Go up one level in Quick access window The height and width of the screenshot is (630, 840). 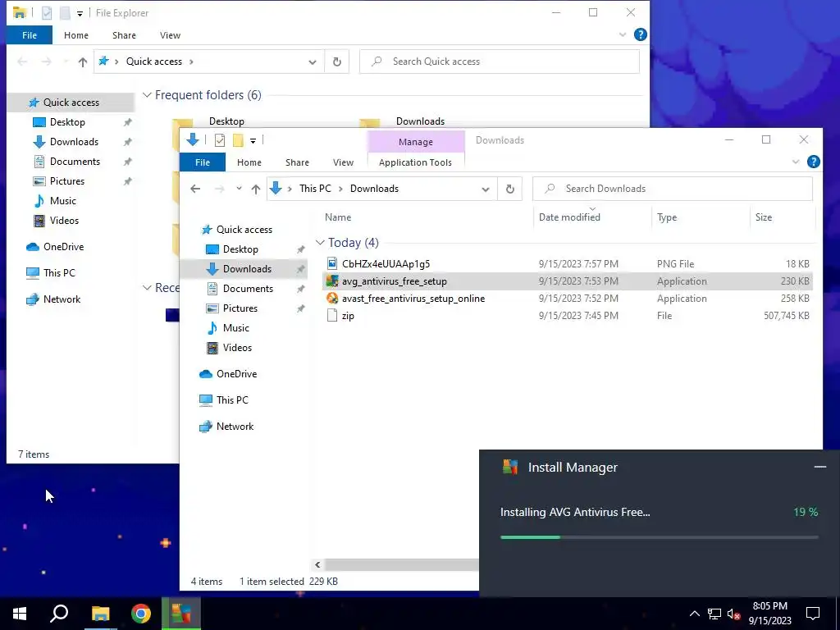coord(83,62)
